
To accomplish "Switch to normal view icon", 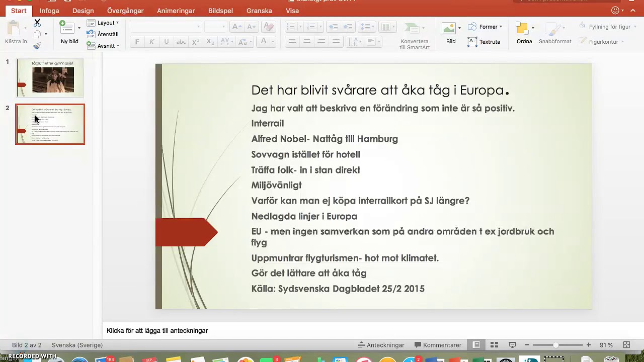I will (x=476, y=345).
